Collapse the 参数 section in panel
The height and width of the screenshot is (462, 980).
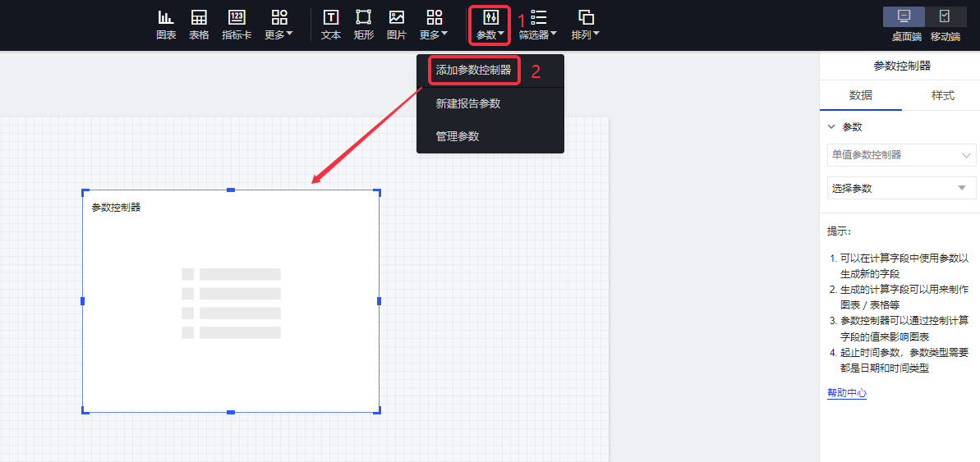[831, 127]
